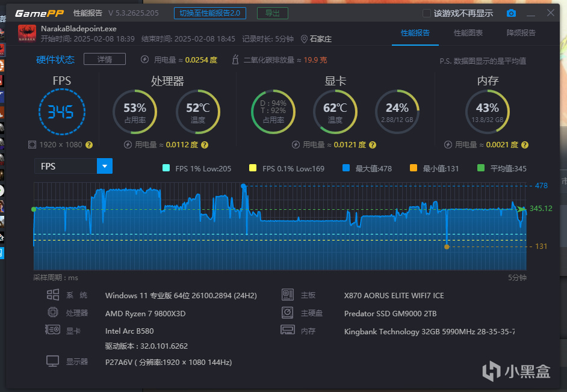
Task: Click the Predator SSD GM9000 2TB text
Action: click(x=390, y=314)
